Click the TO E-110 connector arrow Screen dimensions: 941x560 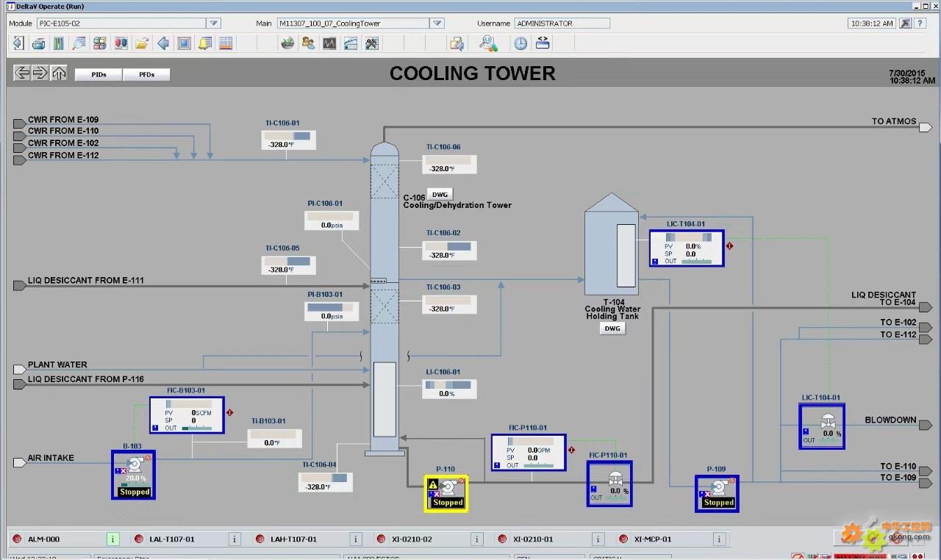point(926,471)
